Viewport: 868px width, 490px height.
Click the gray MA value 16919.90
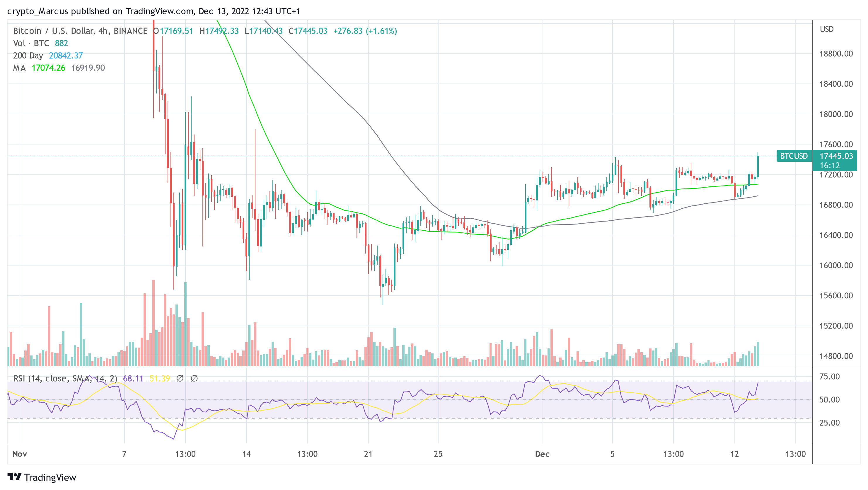click(x=88, y=68)
